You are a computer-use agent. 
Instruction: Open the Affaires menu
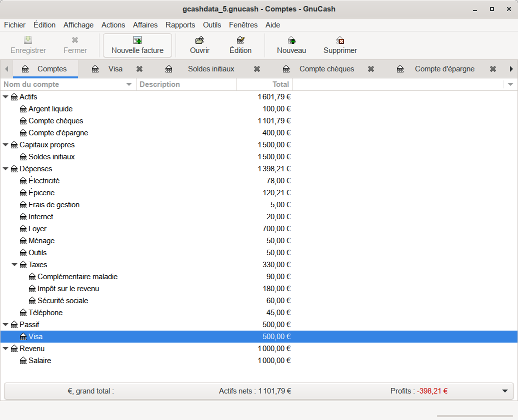pos(145,25)
